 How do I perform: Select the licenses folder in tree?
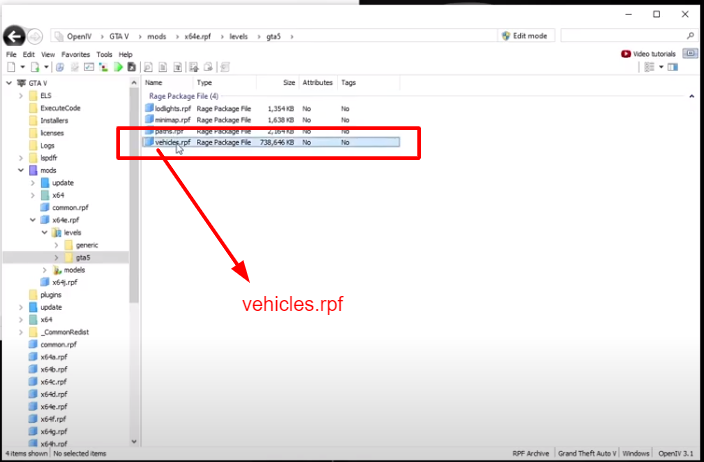[52, 133]
